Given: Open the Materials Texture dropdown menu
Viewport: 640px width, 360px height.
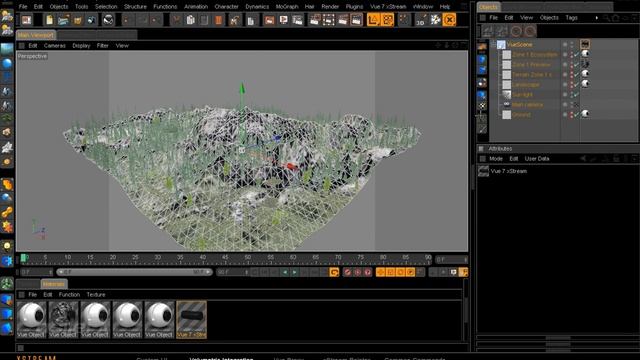Looking at the screenshot, I should 96,295.
